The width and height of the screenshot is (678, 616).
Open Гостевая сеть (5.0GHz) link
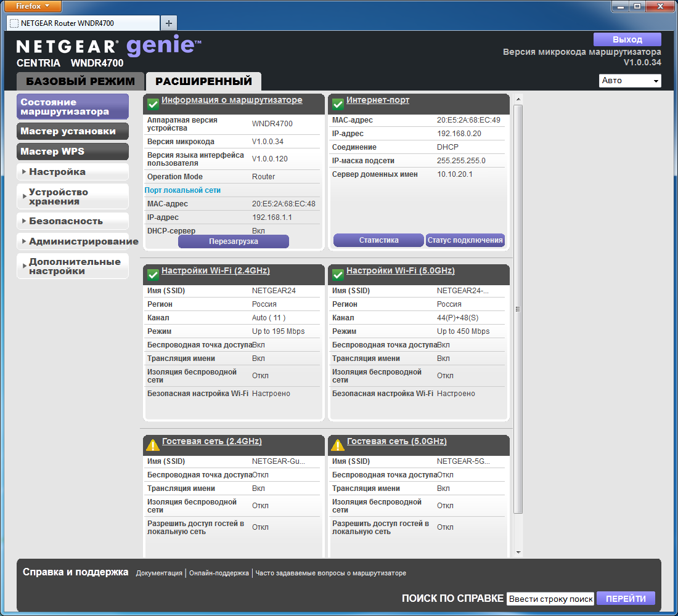point(397,441)
